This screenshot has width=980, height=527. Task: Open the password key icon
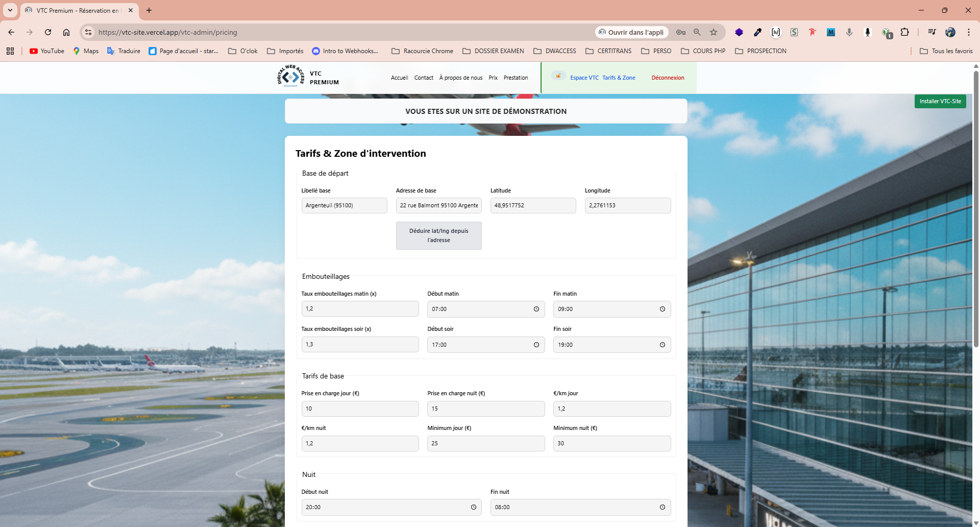pos(681,32)
